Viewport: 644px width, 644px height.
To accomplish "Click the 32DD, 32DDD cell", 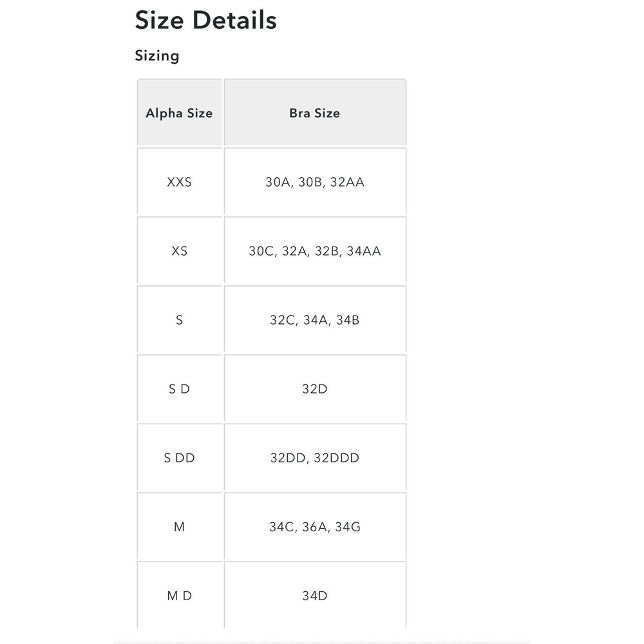I will 315,457.
